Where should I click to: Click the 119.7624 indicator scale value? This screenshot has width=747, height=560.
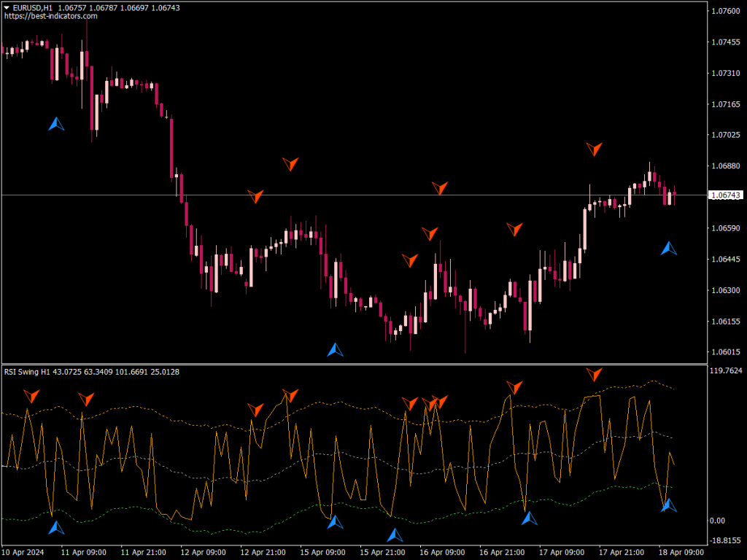(726, 370)
